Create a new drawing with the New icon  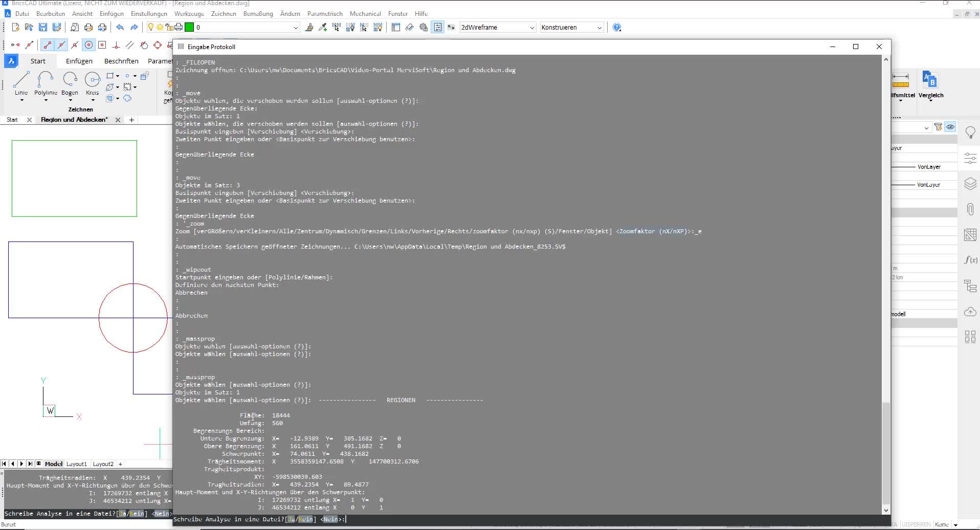15,27
